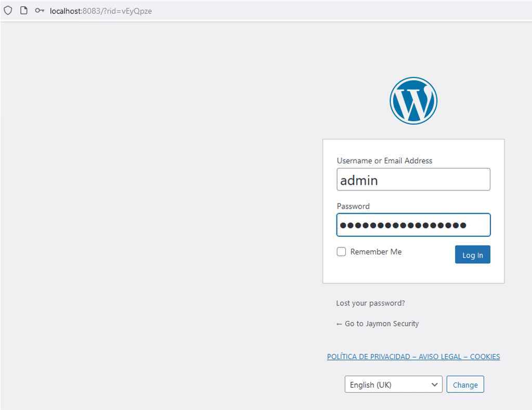
Task: Click the Password label
Action: pos(353,207)
